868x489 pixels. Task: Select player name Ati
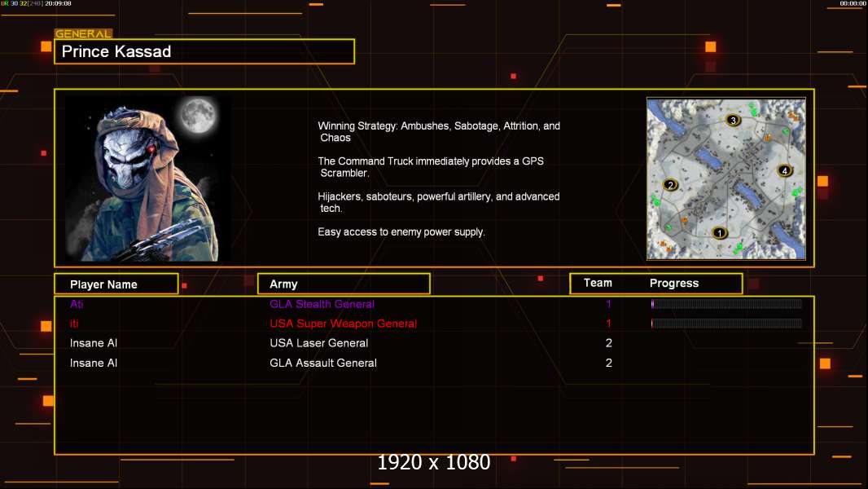point(77,303)
